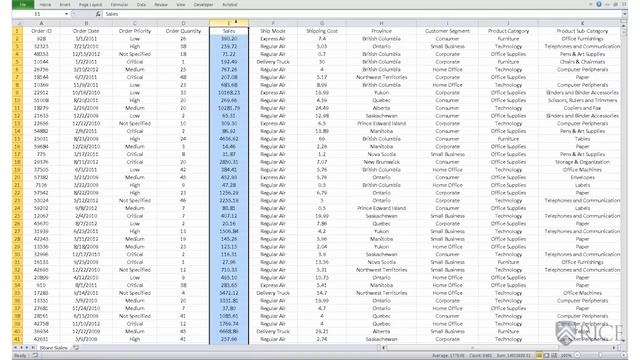The width and height of the screenshot is (640, 360).
Task: Click the Order Priority header cell
Action: 135,31
